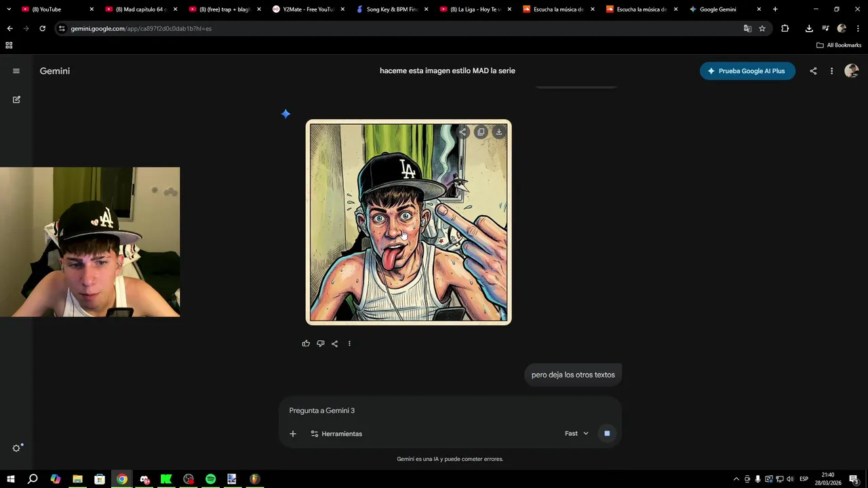Open FL Studio from the taskbar
The width and height of the screenshot is (868, 488).
pyautogui.click(x=254, y=479)
